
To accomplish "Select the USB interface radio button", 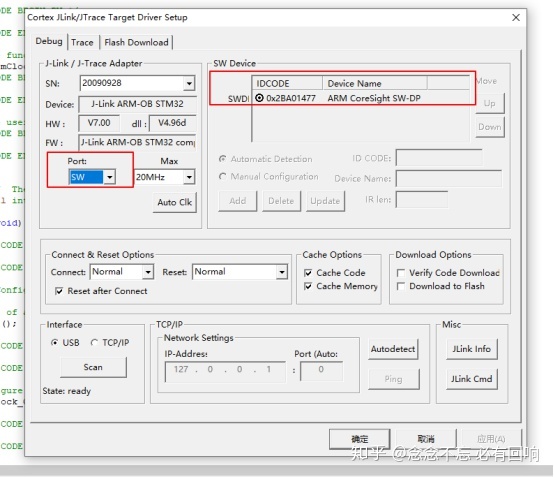I will [54, 342].
